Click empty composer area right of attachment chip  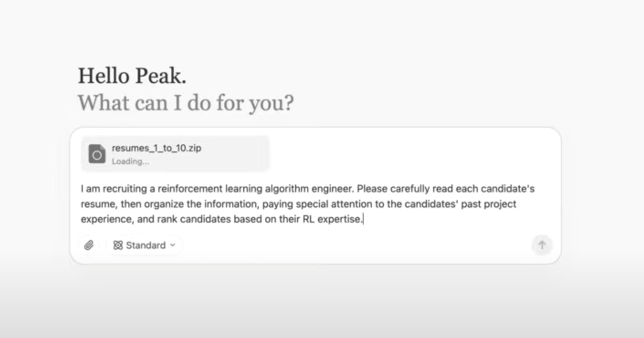click(x=411, y=154)
